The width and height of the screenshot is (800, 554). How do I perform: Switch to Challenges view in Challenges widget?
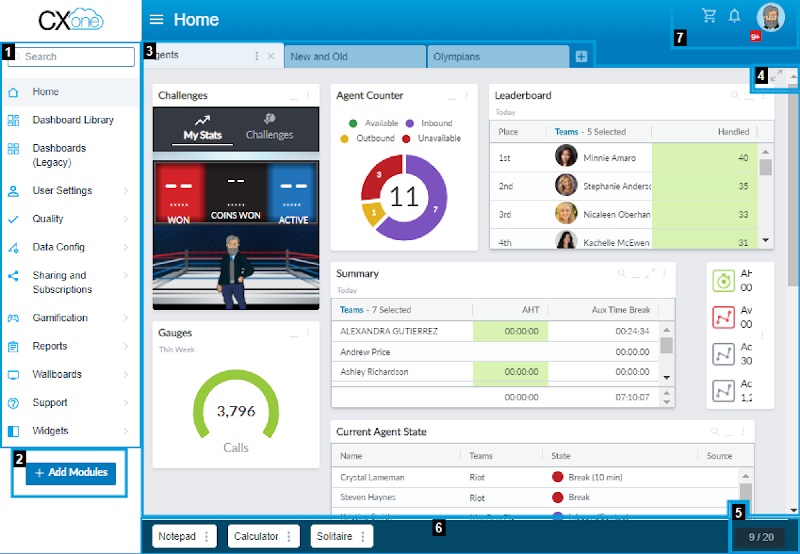point(269,128)
